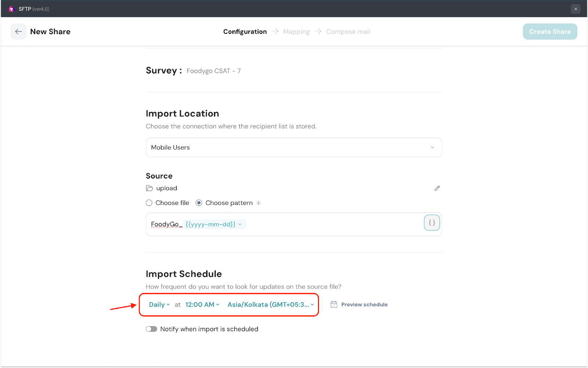The width and height of the screenshot is (588, 368).
Task: Click the SFTP app logo icon
Action: point(11,9)
